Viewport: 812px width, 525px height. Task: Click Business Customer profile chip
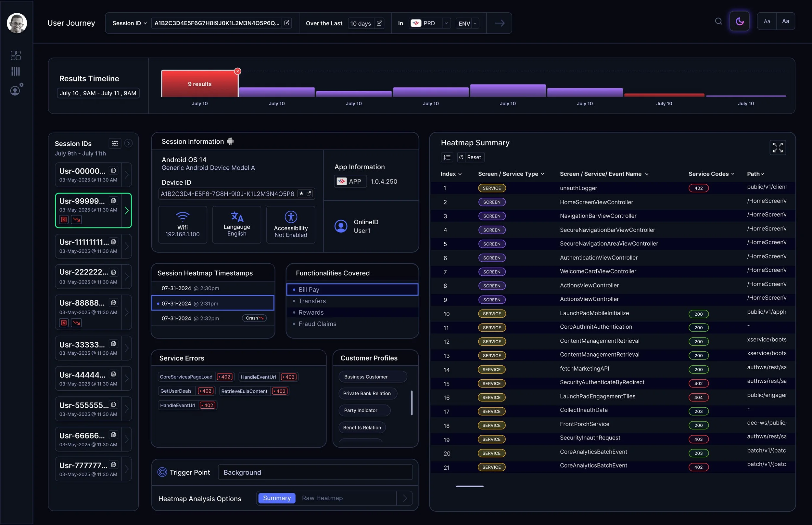(x=373, y=377)
